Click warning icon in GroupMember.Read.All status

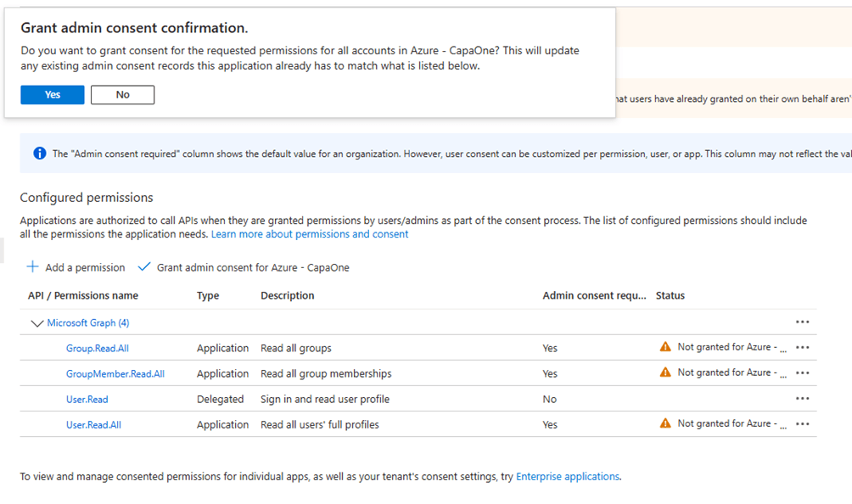665,372
